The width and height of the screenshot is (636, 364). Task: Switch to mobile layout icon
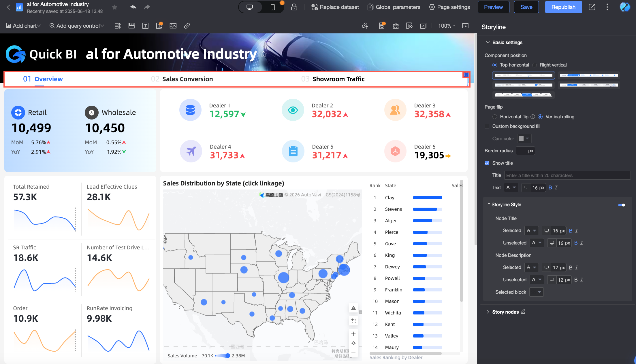tap(272, 7)
